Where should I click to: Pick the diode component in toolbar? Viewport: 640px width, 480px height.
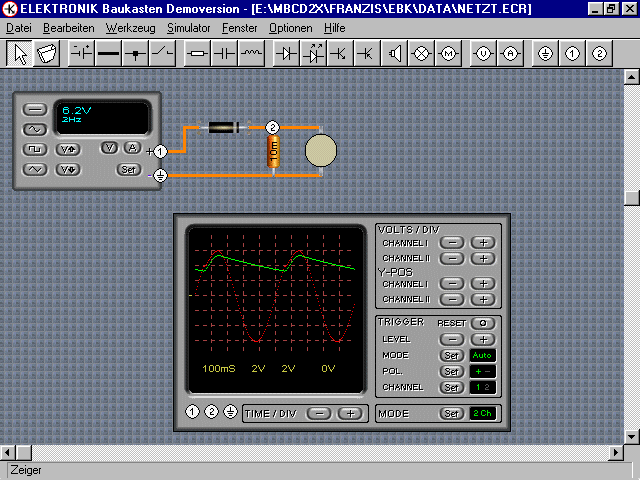click(x=288, y=54)
